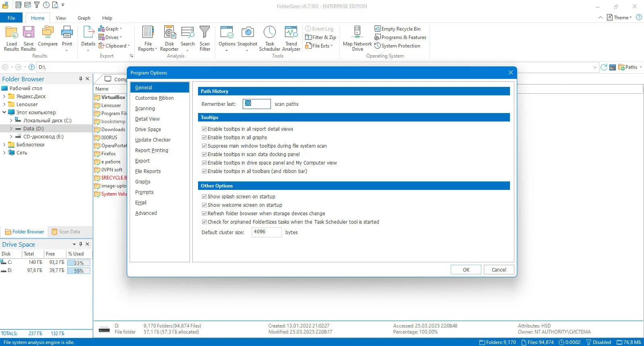
Task: Collapse the Этот компьютер node
Action: coord(4,113)
